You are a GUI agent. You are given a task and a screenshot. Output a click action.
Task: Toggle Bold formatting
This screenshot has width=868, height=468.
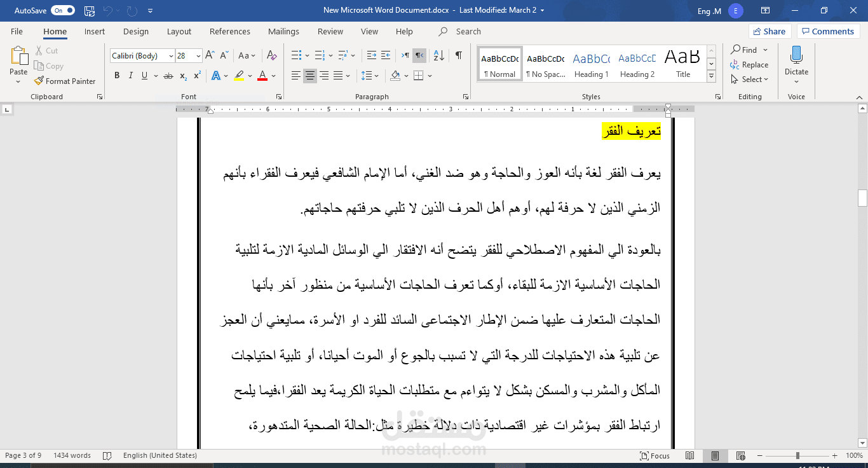117,76
